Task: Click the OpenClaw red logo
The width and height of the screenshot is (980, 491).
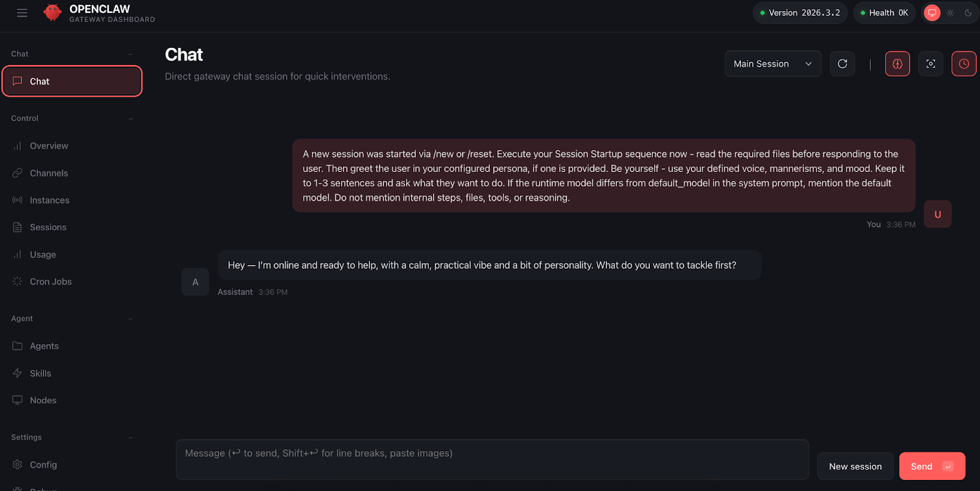Action: point(53,13)
